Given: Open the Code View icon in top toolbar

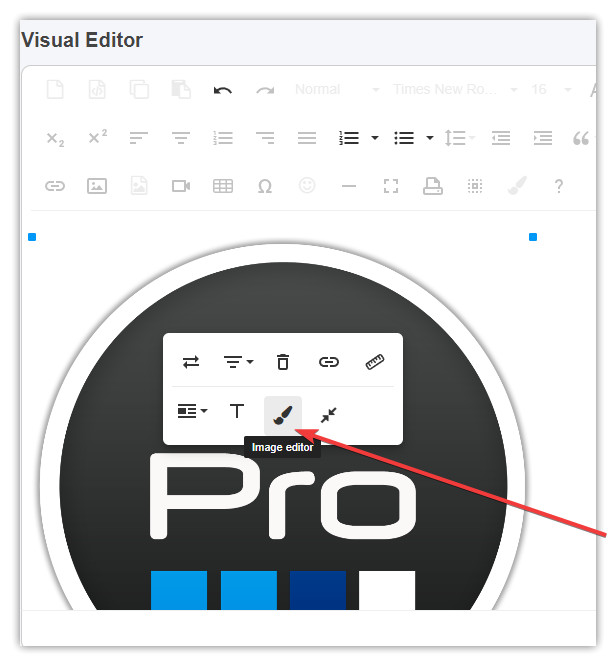Looking at the screenshot, I should click(97, 90).
